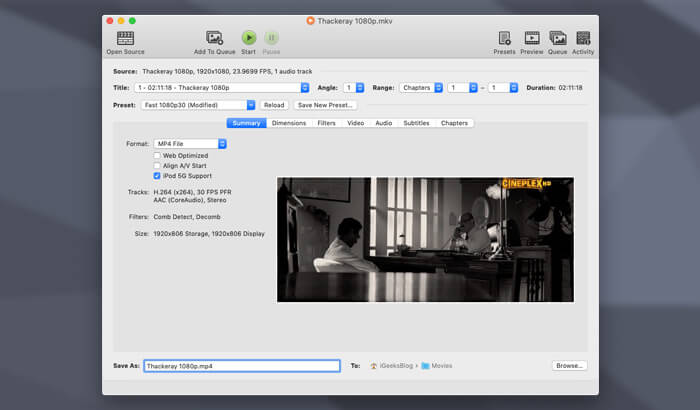Switch to the Filters tab
The image size is (700, 410).
click(x=326, y=123)
